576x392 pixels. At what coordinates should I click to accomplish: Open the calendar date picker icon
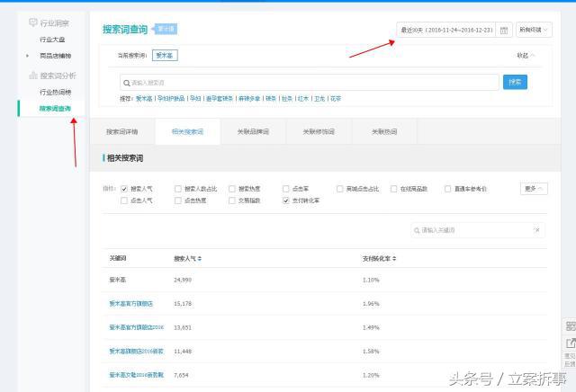tap(504, 30)
